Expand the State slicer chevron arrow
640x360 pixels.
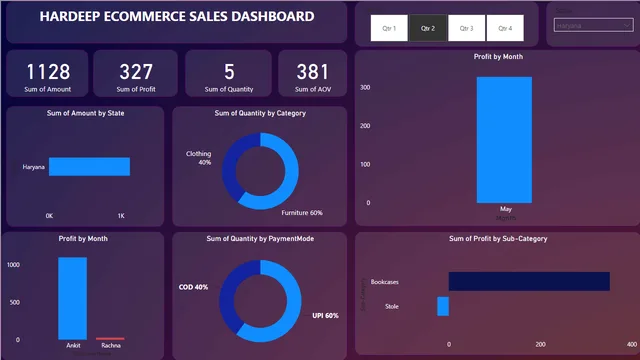point(627,25)
